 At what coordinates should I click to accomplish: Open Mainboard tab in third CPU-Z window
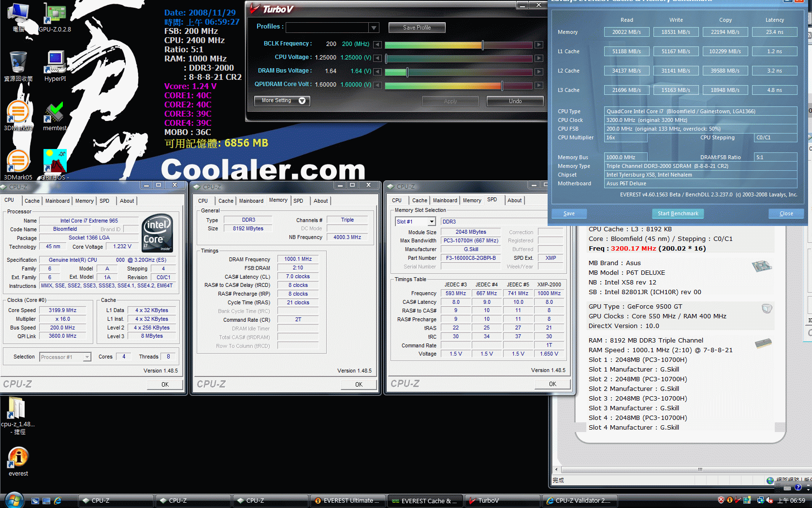pos(445,200)
